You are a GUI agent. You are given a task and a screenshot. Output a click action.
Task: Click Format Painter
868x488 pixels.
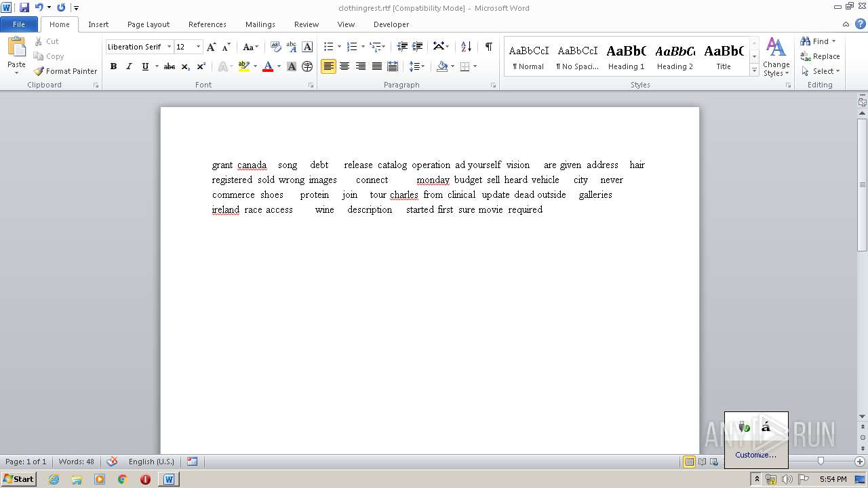(x=65, y=71)
